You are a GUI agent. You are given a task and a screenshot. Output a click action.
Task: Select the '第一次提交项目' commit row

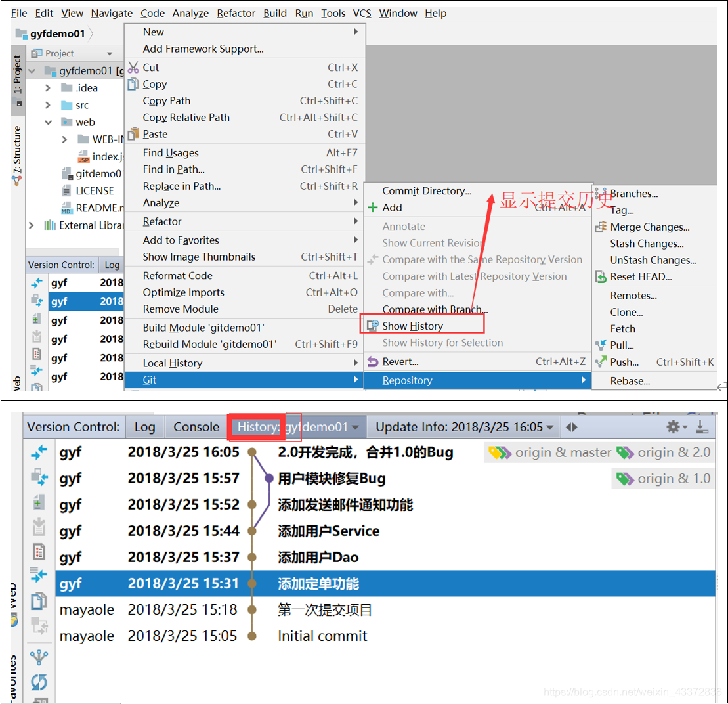coord(385,609)
